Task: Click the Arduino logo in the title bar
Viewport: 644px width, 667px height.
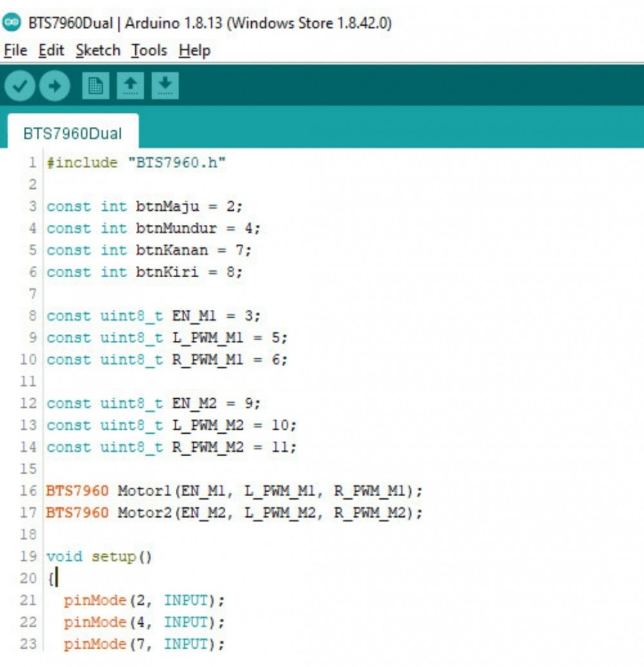Action: point(11,22)
